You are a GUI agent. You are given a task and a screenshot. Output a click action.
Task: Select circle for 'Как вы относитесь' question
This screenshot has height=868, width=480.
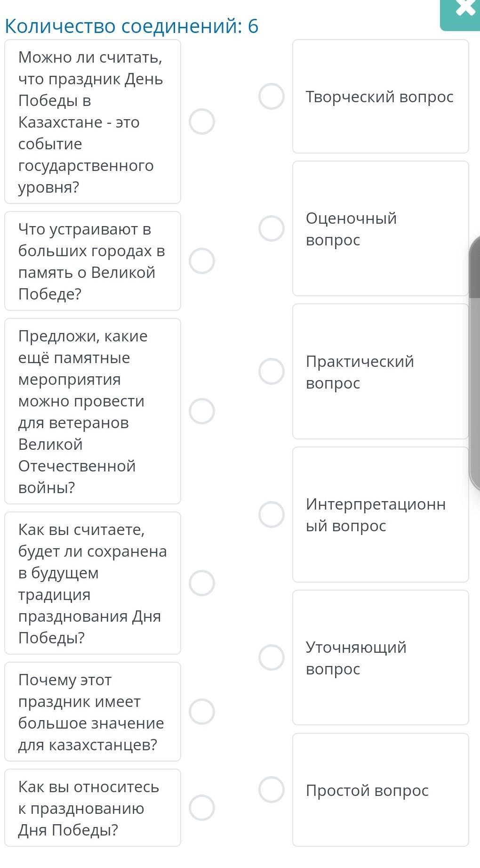[x=202, y=808]
